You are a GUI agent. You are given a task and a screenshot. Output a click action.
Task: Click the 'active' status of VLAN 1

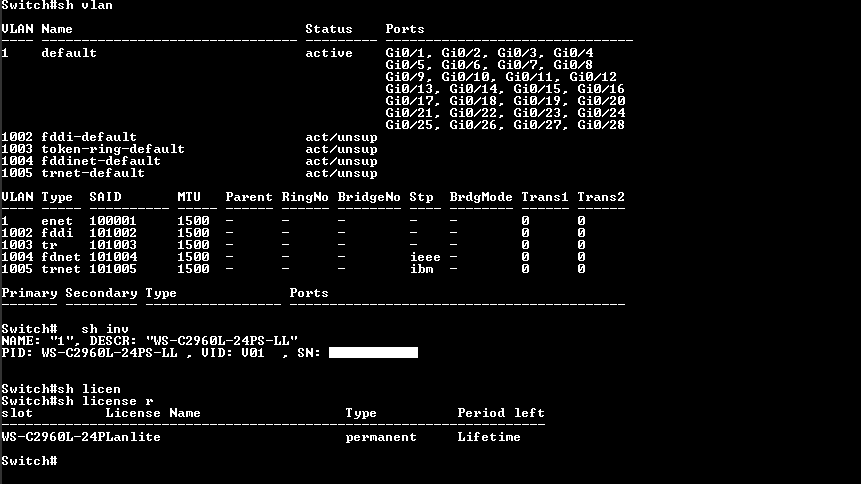click(x=329, y=53)
